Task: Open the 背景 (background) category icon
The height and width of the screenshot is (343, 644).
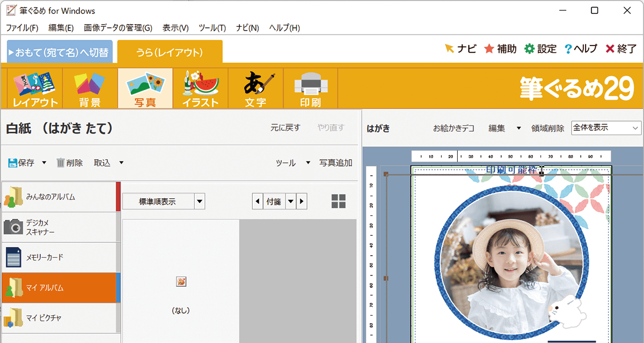Action: click(90, 88)
